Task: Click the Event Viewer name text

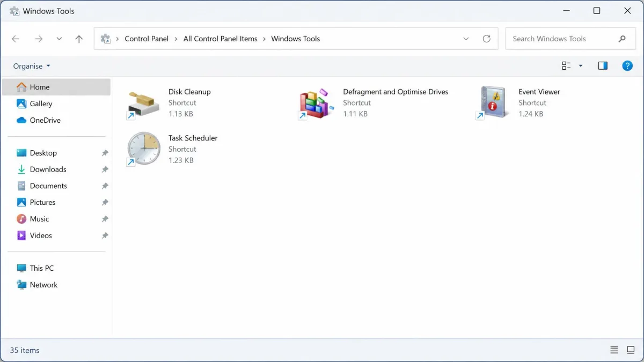Action: [539, 92]
